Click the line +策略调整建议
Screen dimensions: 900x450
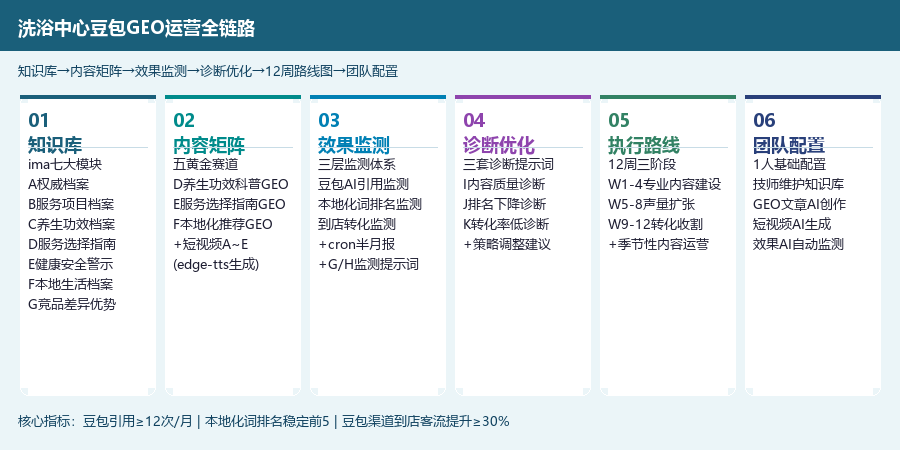tap(507, 245)
